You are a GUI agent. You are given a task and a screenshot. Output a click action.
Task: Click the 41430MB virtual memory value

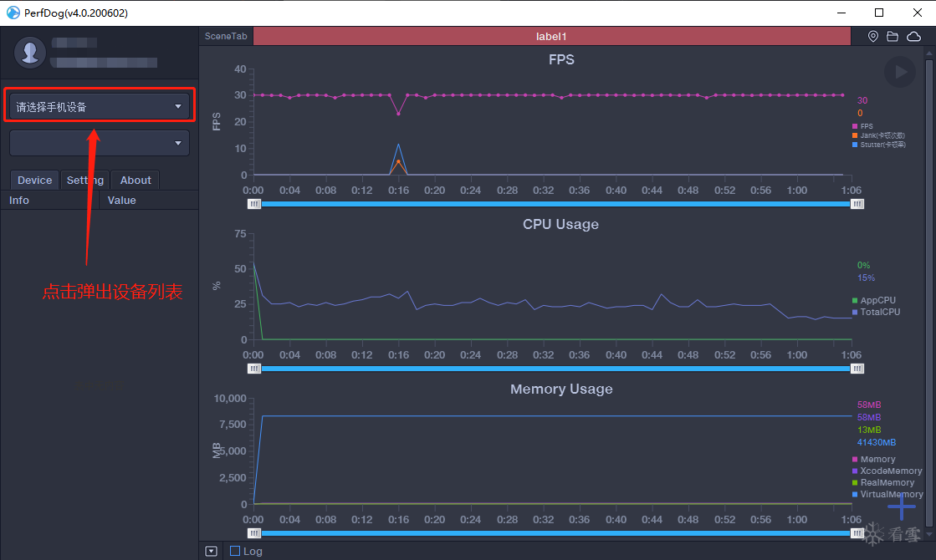pos(877,442)
